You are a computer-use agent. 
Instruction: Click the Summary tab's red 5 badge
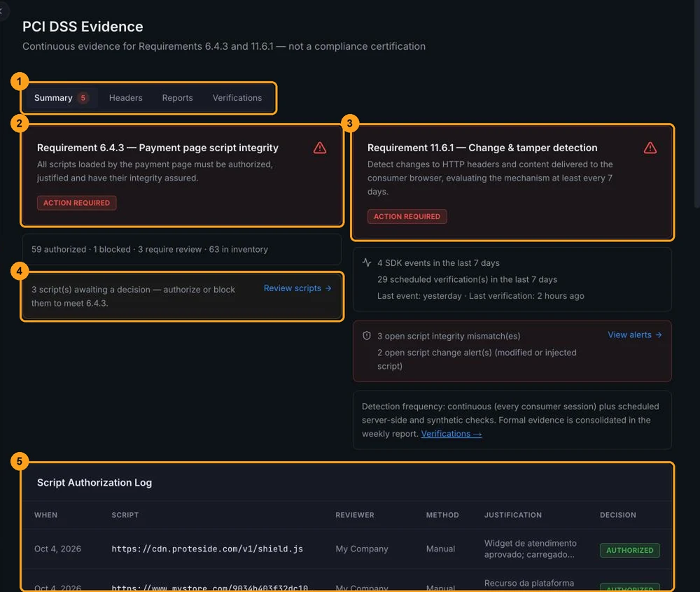pos(83,98)
